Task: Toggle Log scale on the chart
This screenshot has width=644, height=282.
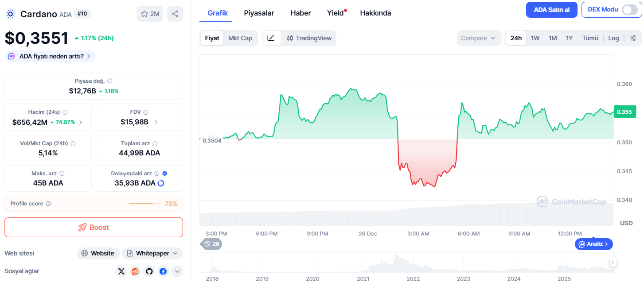Action: click(613, 38)
